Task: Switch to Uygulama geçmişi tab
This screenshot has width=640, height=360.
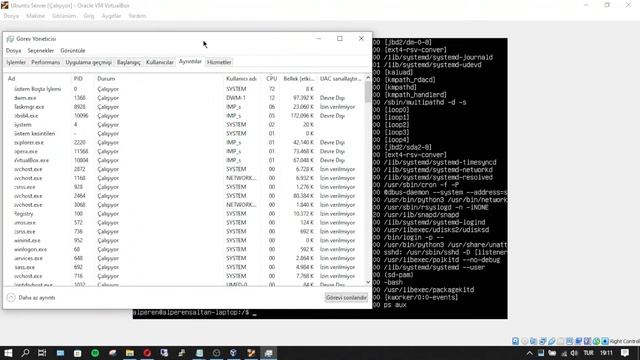Action: [89, 62]
